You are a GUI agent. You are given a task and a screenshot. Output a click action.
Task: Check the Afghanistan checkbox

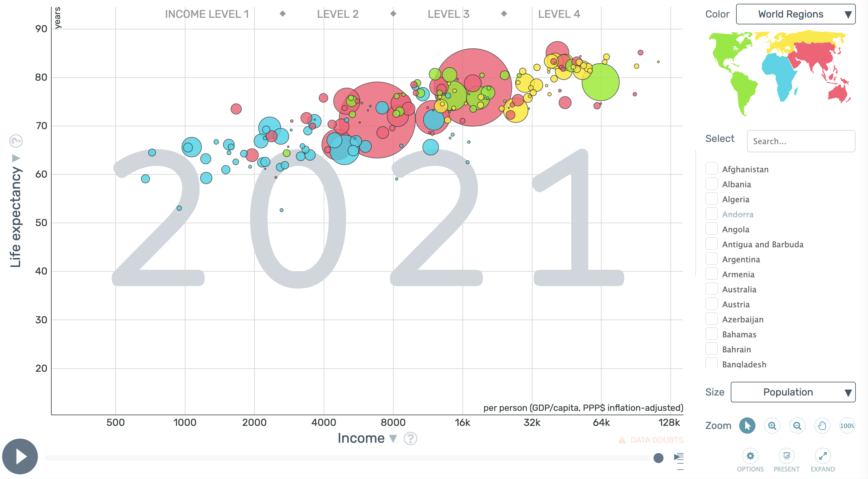711,169
